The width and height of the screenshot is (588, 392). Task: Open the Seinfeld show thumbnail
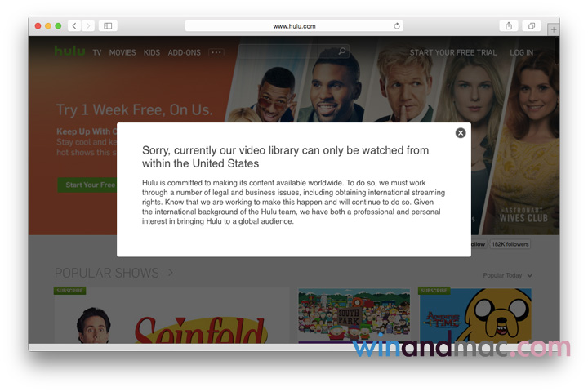(171, 315)
